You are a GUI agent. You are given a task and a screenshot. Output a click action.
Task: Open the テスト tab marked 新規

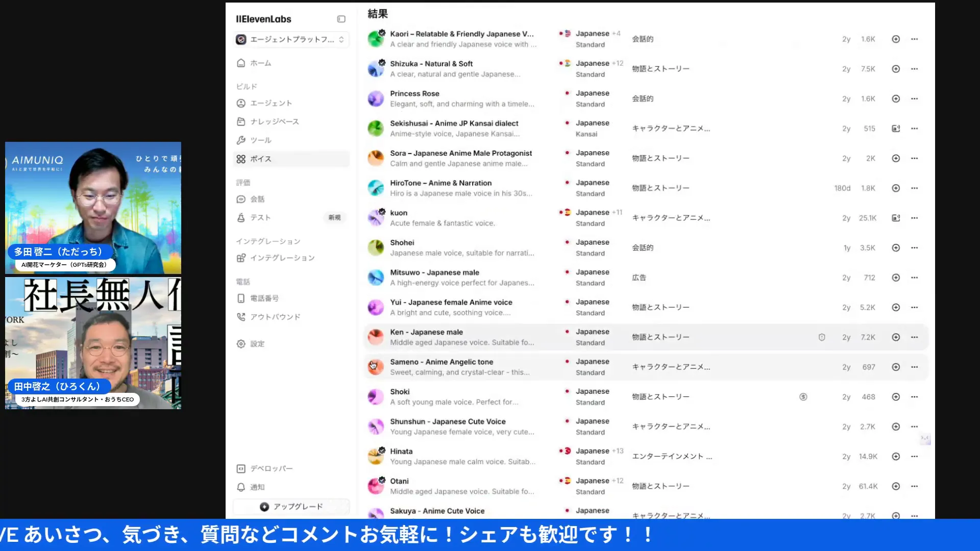(x=260, y=217)
